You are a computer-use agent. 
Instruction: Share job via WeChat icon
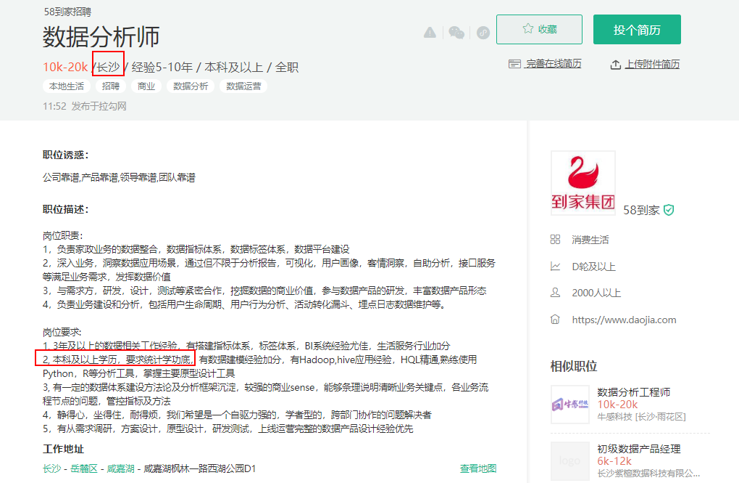pyautogui.click(x=456, y=32)
